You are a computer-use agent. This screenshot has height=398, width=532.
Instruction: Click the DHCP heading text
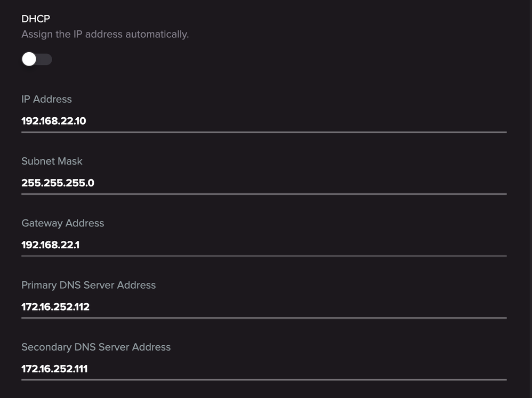point(36,19)
